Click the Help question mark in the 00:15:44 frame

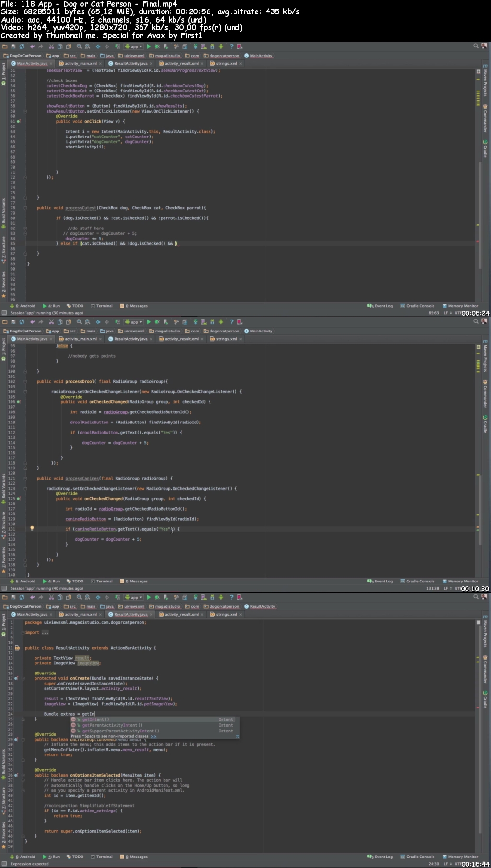231,597
